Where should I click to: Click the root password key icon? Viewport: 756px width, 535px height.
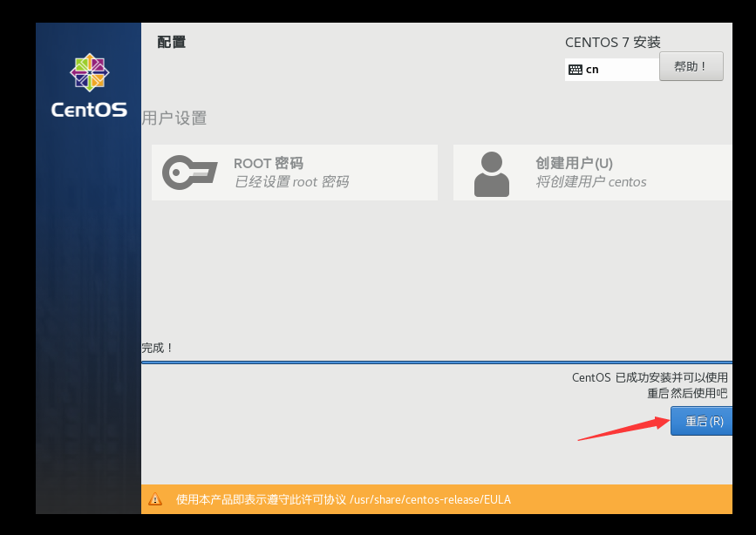[189, 173]
